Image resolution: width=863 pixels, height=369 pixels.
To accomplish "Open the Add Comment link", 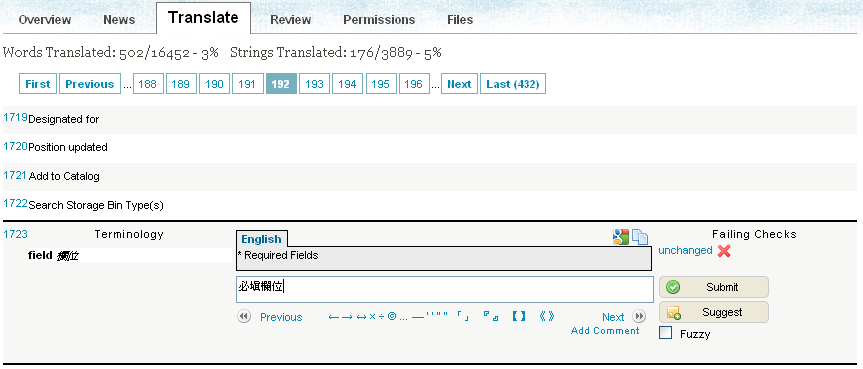I will tap(605, 330).
